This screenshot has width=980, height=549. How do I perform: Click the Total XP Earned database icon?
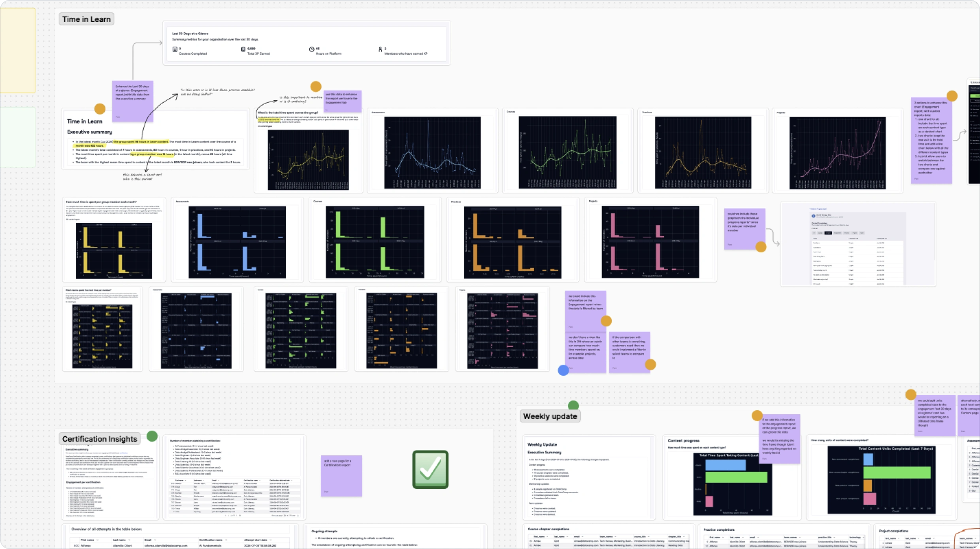(243, 49)
